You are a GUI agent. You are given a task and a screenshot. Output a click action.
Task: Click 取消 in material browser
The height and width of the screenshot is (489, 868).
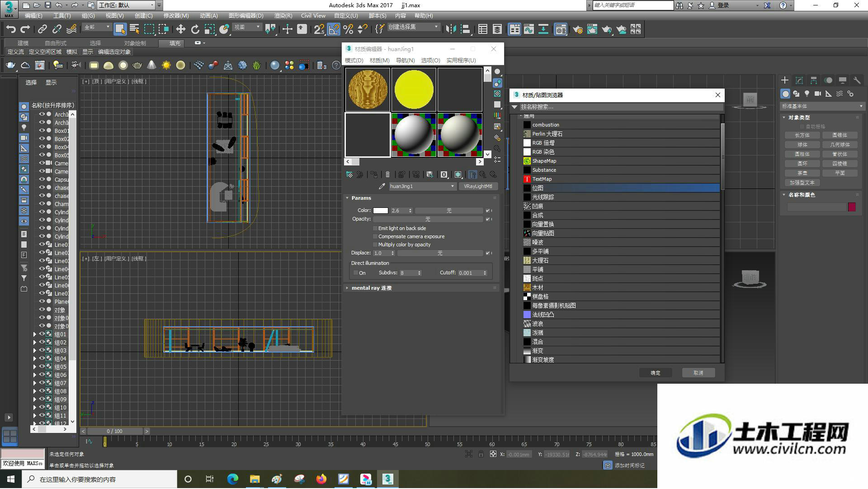[x=698, y=373]
